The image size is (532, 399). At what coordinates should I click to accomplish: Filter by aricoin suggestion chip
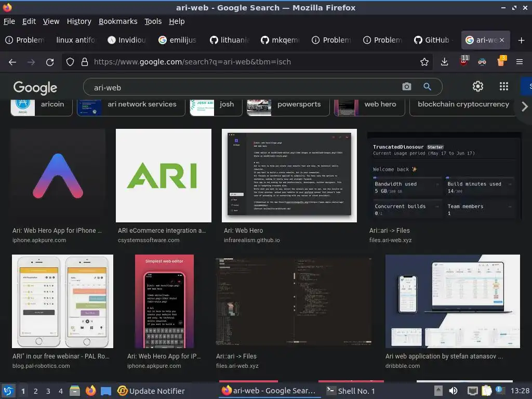click(42, 107)
